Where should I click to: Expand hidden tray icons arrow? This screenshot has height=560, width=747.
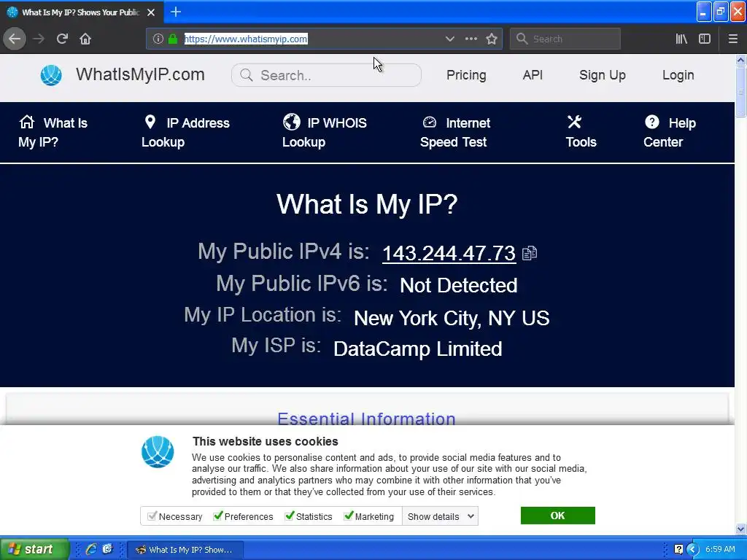(x=693, y=549)
